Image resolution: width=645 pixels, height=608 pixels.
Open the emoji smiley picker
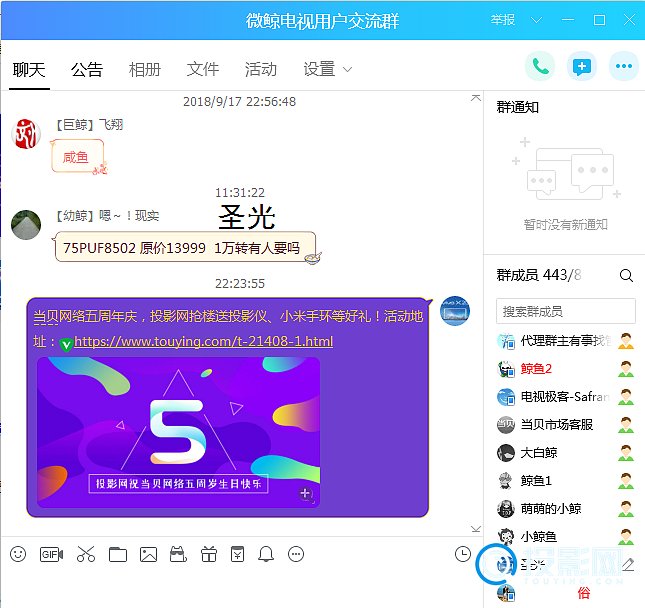point(18,554)
